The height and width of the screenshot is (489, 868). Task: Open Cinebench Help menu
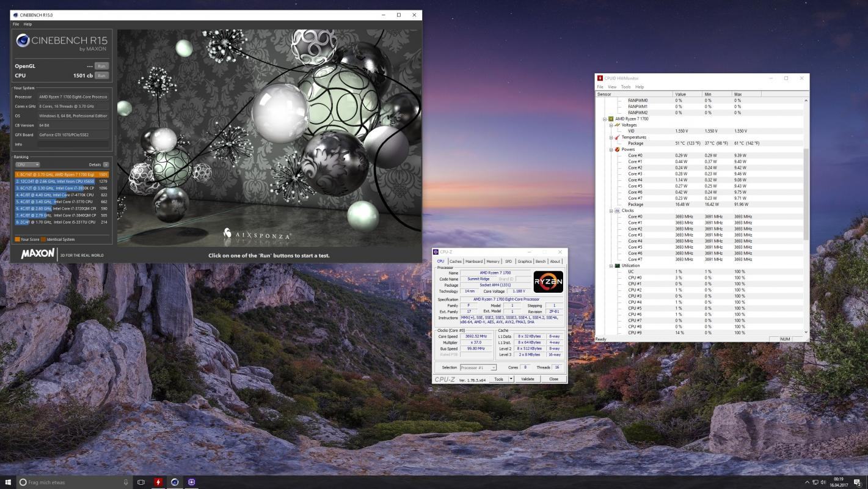pos(27,24)
